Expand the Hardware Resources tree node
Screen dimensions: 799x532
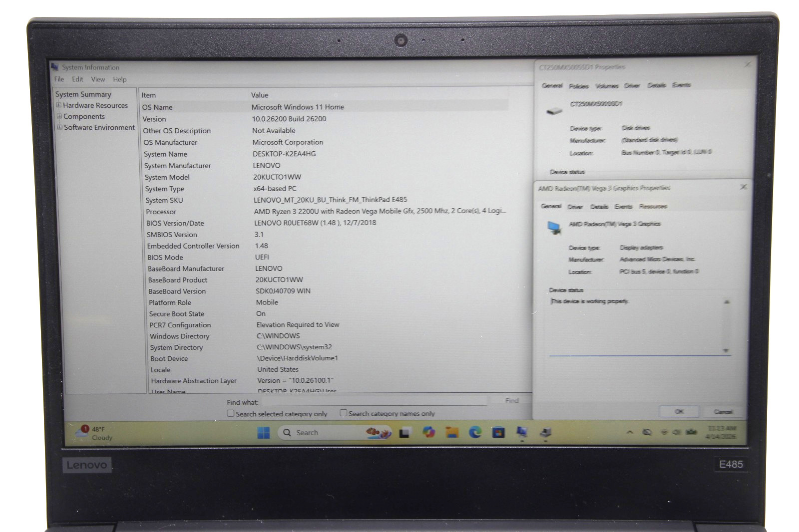click(x=59, y=105)
